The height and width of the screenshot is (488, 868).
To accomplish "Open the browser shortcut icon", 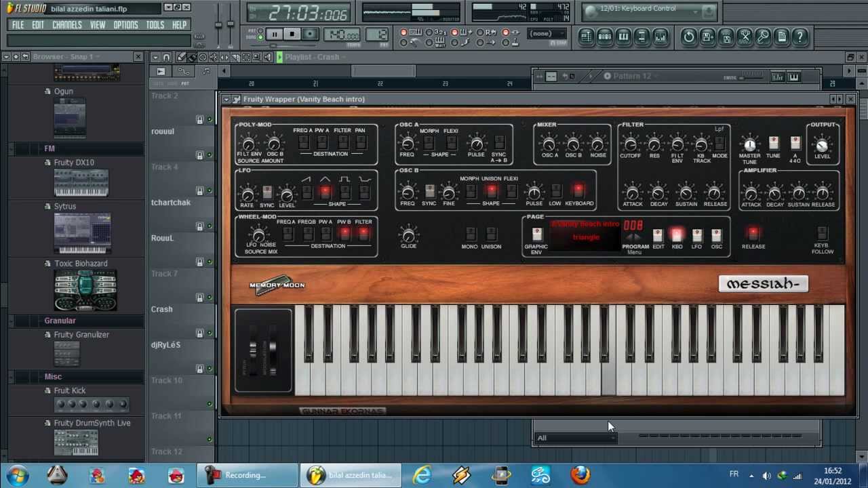I will (642, 37).
